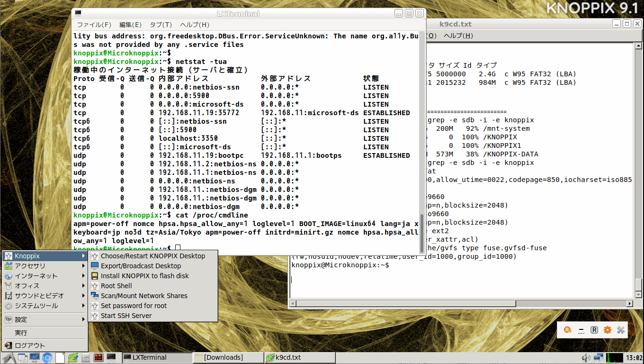Launch the blue monitor icon in panel

coord(35,358)
